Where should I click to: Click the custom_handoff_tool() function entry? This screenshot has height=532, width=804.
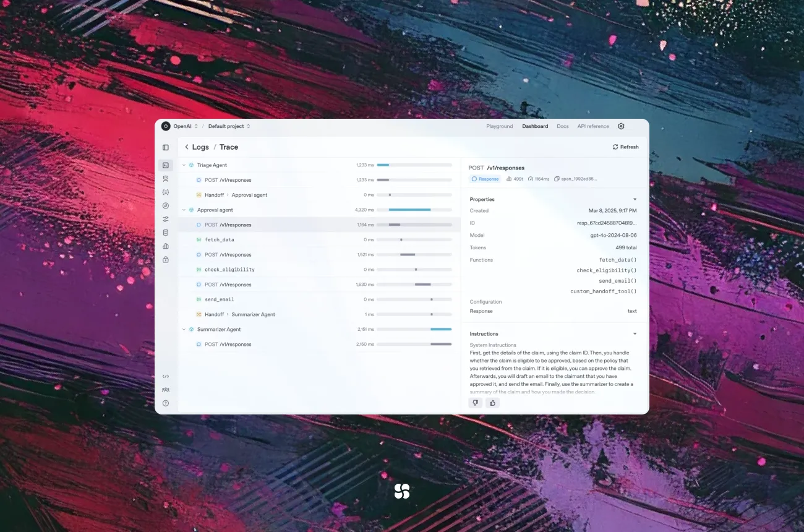pyautogui.click(x=604, y=291)
